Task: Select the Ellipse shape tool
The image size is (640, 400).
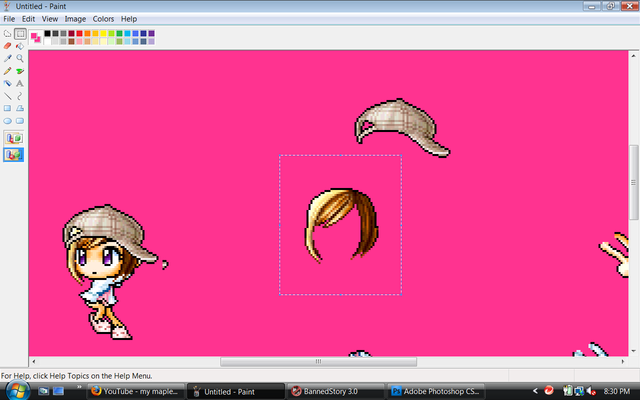Action: click(x=7, y=121)
